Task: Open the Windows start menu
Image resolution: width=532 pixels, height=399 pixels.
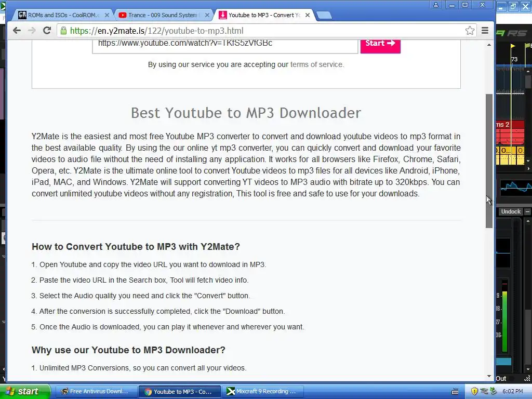Action: [24, 391]
